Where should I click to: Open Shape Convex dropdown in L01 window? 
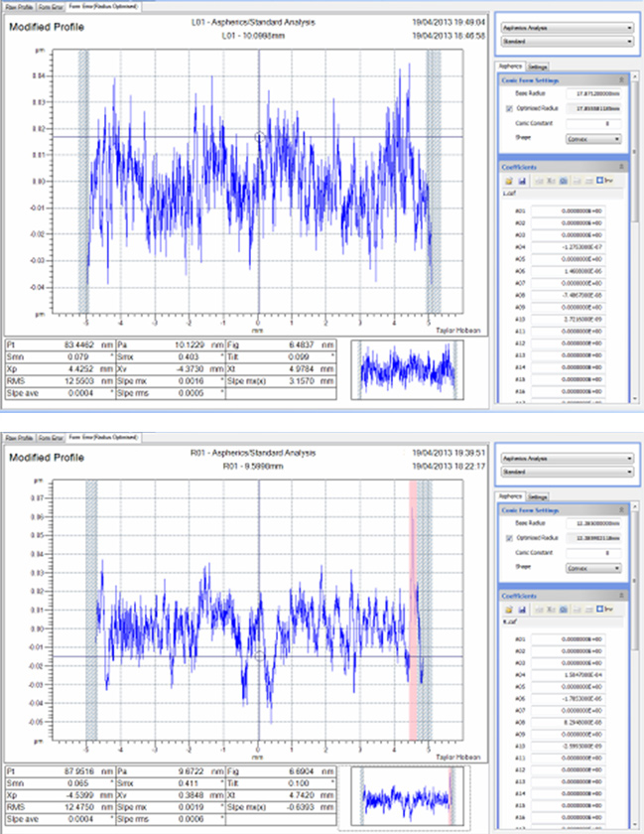point(593,139)
